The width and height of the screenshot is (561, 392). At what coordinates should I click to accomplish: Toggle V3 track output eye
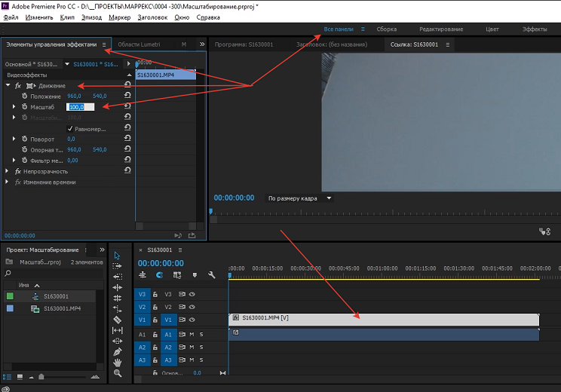coord(192,294)
